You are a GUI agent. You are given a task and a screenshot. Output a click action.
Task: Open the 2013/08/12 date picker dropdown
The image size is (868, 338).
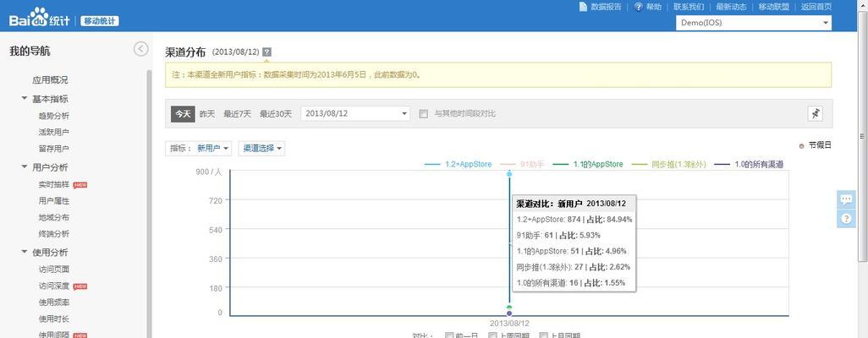click(x=355, y=113)
